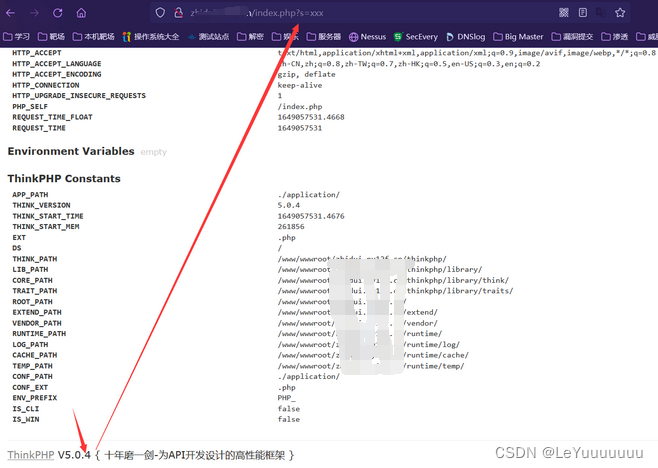Click the HTTP_ACCEPT_LANGUAGE row label

[x=57, y=64]
